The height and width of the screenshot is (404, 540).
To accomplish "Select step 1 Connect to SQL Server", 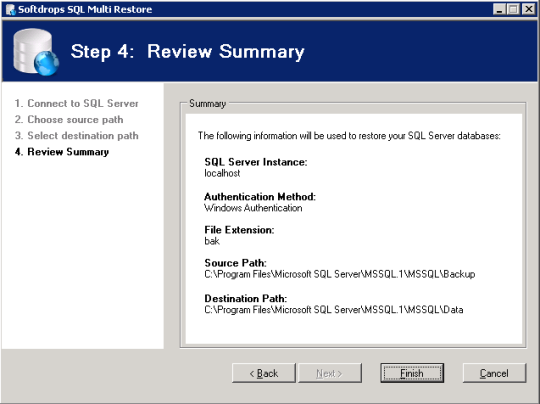I will 76,103.
